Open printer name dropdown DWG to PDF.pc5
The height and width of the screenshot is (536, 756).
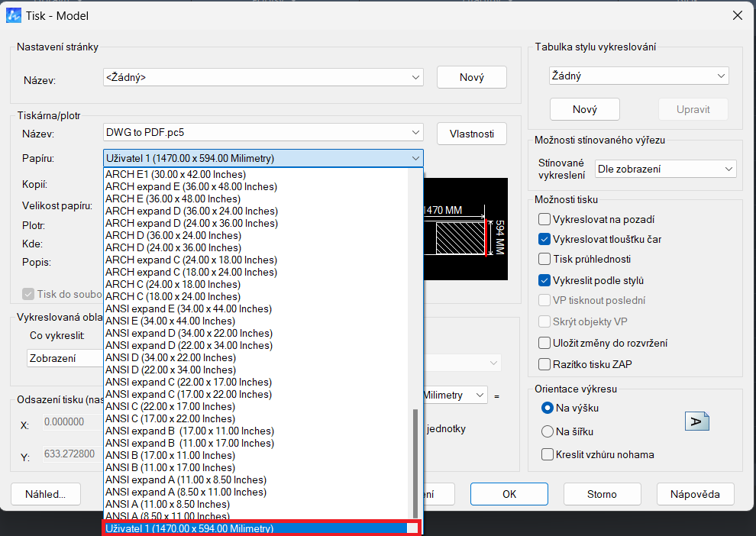click(x=263, y=132)
